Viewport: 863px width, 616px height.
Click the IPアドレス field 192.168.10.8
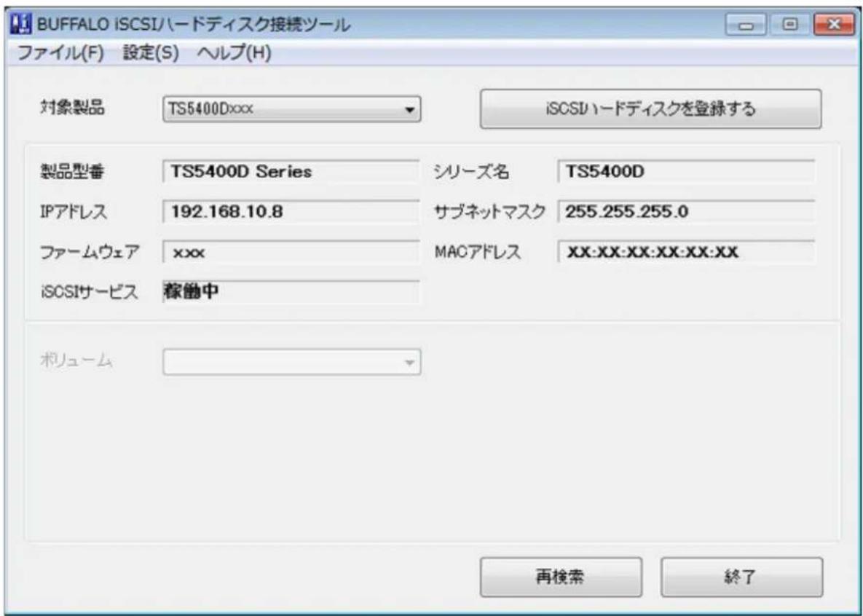click(291, 212)
